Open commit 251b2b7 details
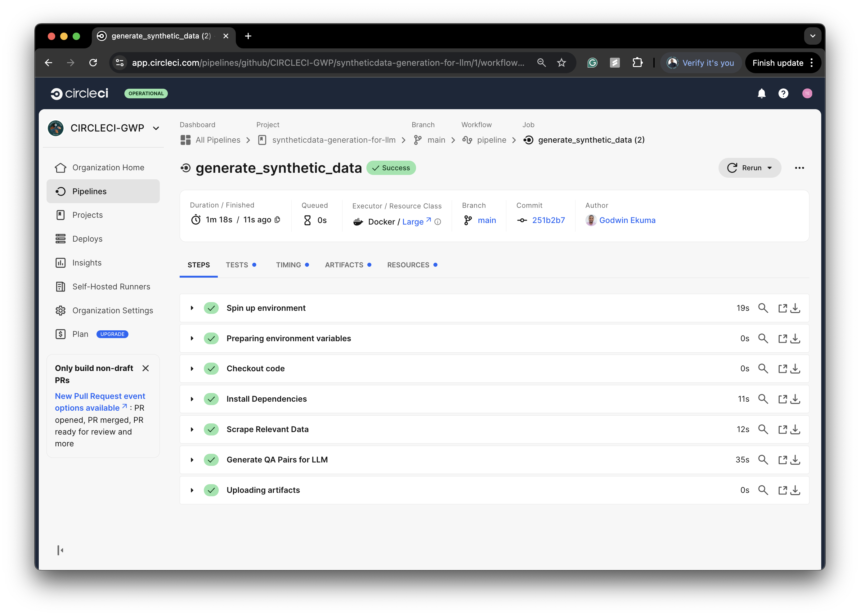The image size is (860, 616). click(548, 220)
